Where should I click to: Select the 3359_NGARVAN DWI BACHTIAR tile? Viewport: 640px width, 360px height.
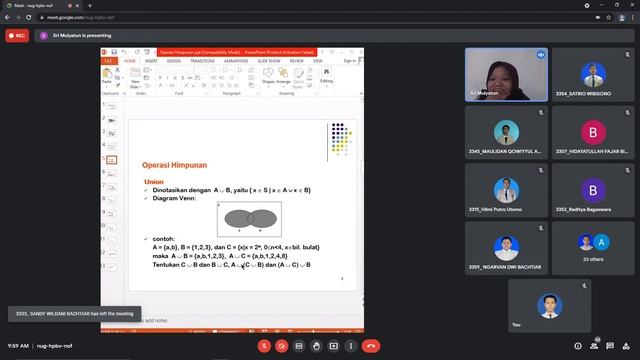506,248
